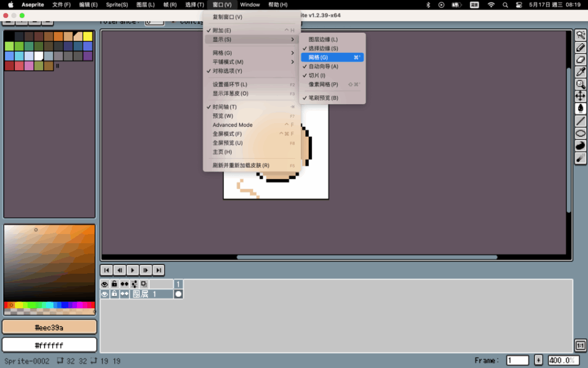Choose the Line tool
This screenshot has height=368, width=588.
581,121
